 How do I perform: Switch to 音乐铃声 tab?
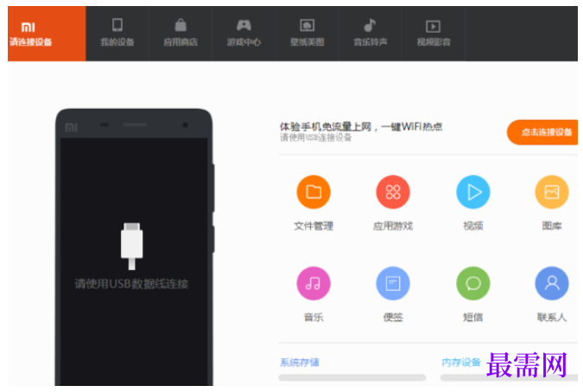tap(371, 34)
